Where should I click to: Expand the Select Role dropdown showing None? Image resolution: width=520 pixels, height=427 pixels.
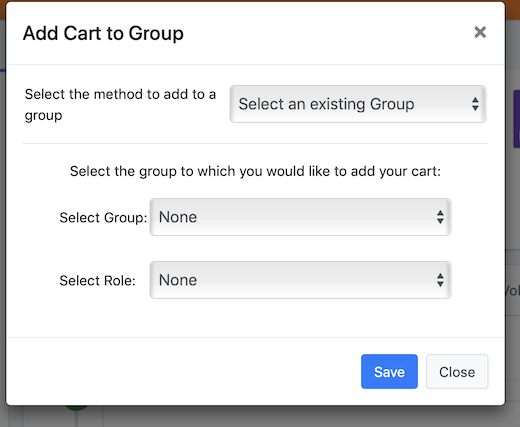(300, 280)
